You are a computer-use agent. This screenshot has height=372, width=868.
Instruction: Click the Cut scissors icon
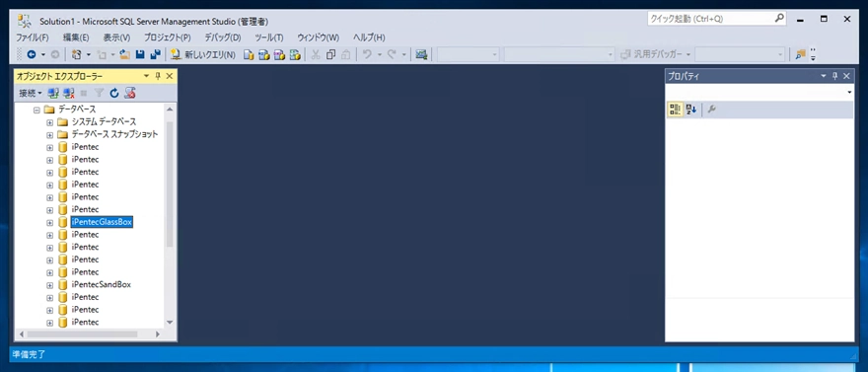pyautogui.click(x=316, y=54)
